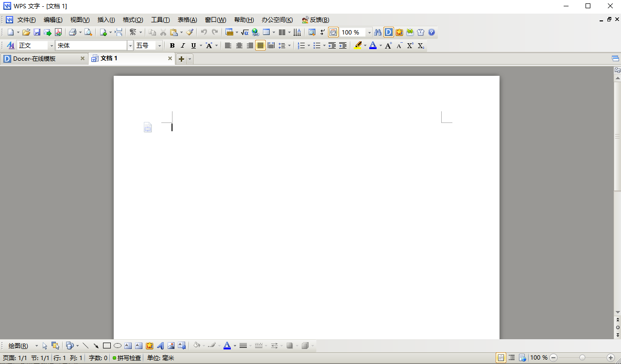The image size is (621, 364).
Task: Apply Subscript formatting icon
Action: pos(421,46)
